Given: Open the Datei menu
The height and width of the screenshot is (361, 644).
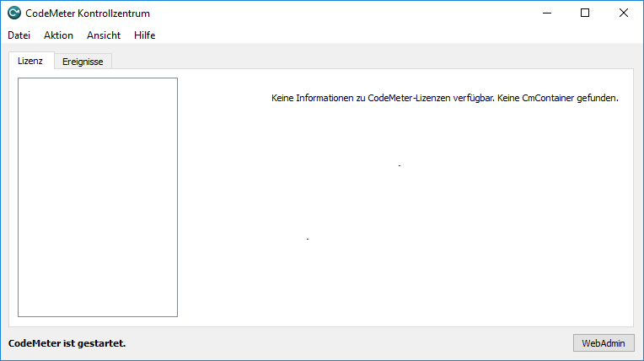Looking at the screenshot, I should (19, 35).
